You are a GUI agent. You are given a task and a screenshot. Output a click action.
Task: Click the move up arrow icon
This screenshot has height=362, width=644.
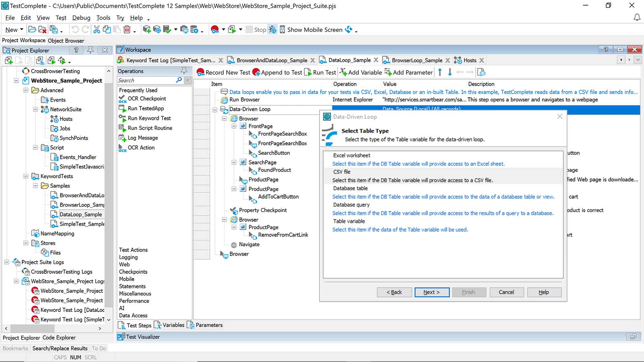click(x=440, y=72)
